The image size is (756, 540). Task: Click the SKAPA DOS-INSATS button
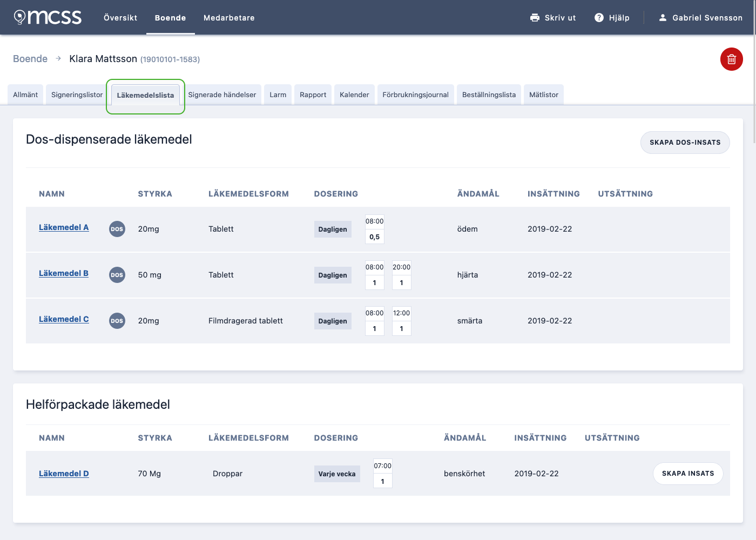click(685, 143)
